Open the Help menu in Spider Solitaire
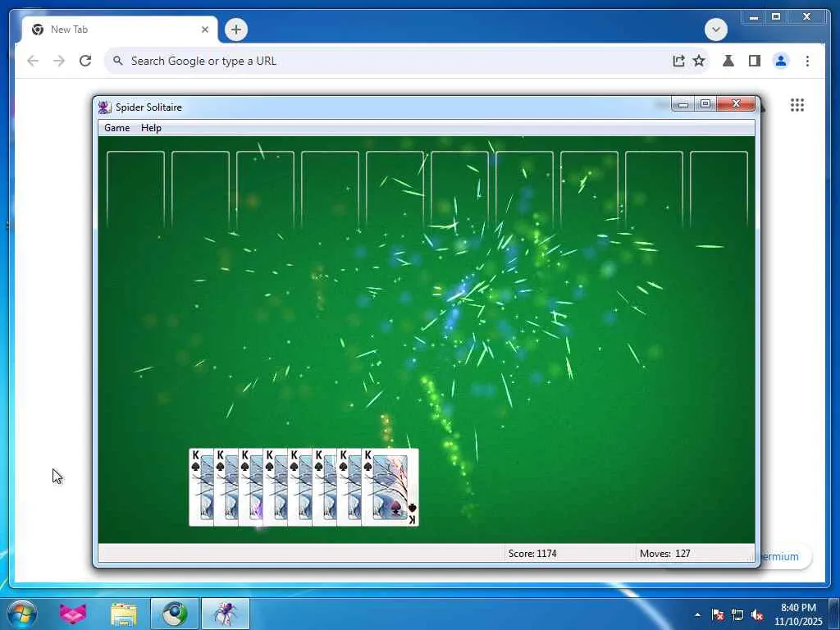Image resolution: width=840 pixels, height=630 pixels. tap(151, 127)
